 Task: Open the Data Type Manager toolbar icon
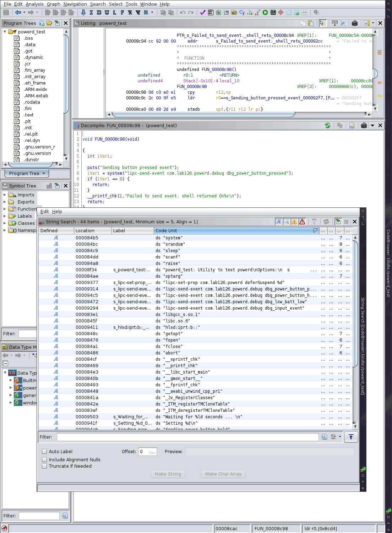point(234,12)
